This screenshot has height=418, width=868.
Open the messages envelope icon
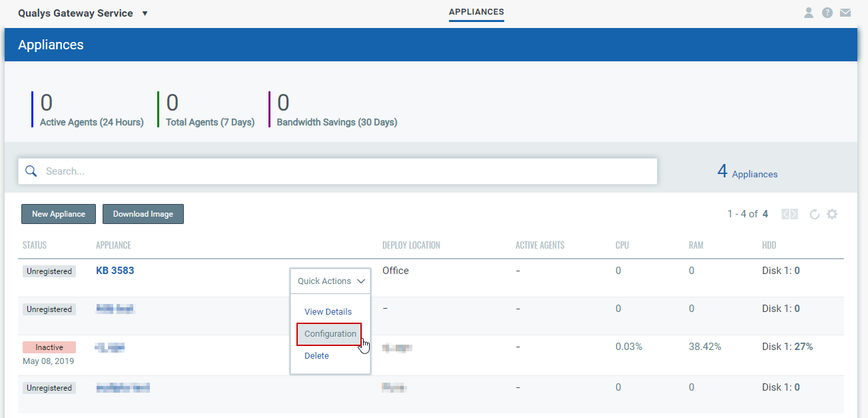pos(845,12)
